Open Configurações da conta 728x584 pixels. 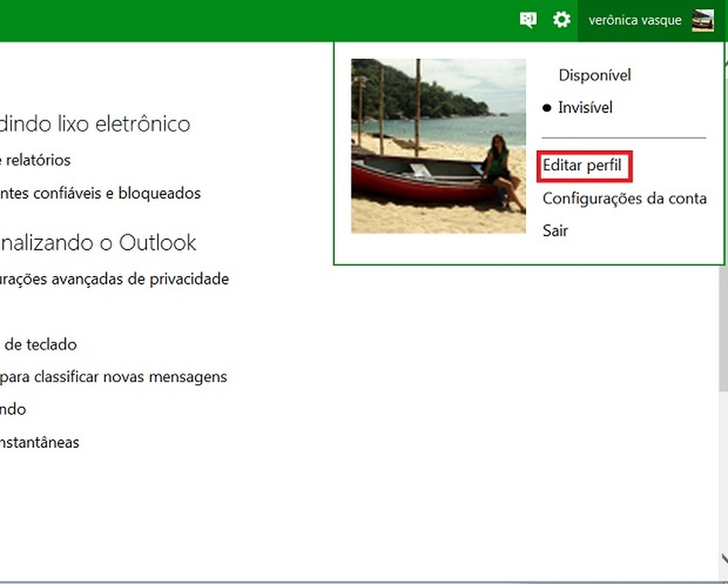tap(624, 198)
